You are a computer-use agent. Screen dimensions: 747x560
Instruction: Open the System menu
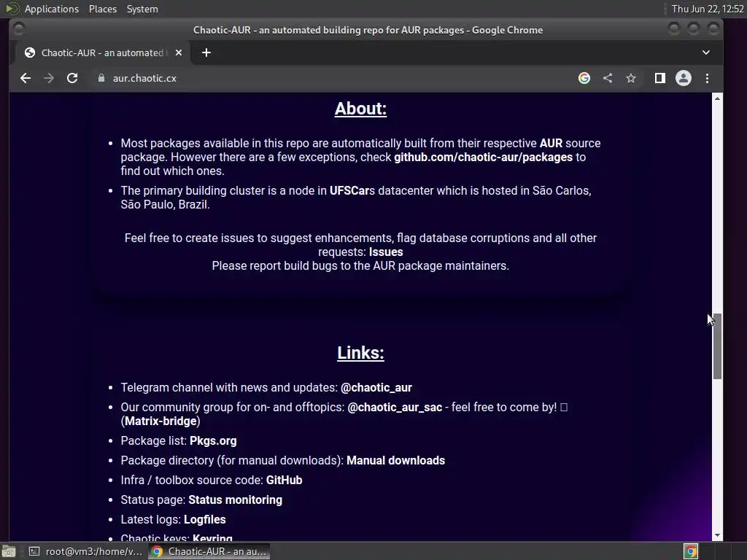click(142, 9)
